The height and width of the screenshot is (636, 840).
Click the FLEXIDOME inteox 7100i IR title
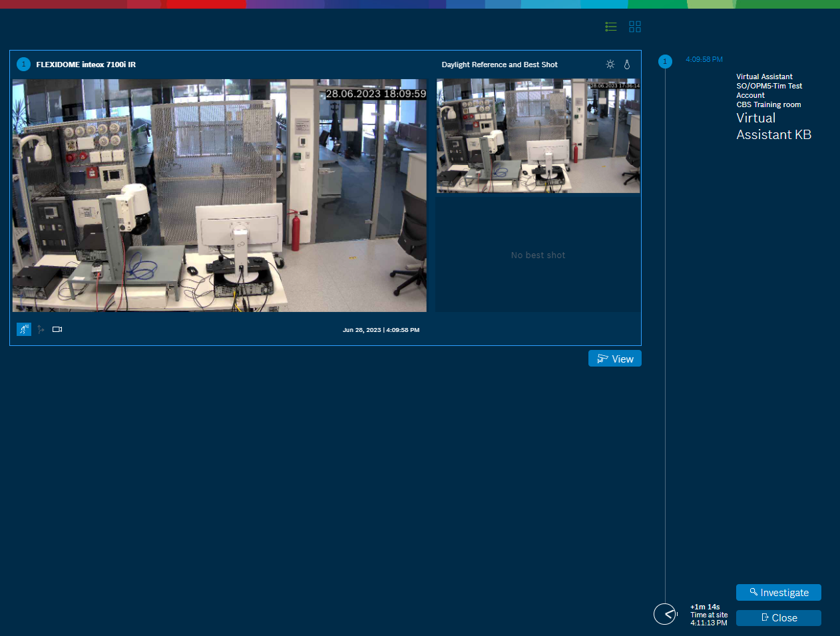coord(86,65)
